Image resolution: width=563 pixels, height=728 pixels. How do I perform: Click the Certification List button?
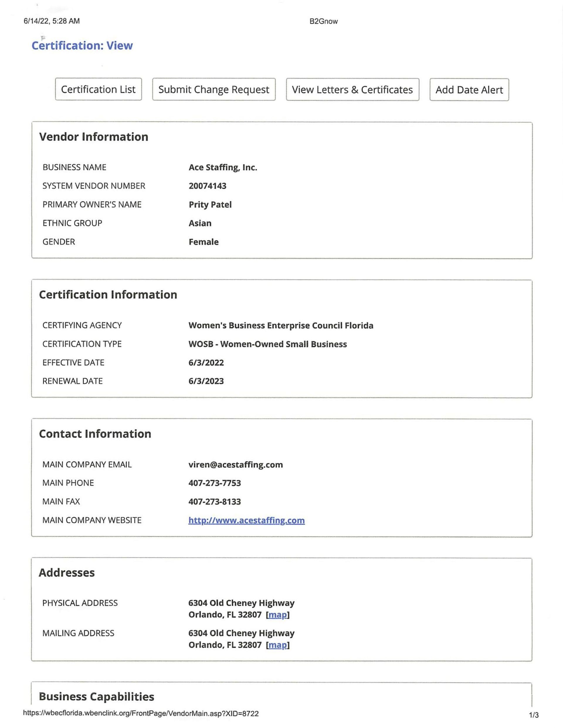point(98,89)
